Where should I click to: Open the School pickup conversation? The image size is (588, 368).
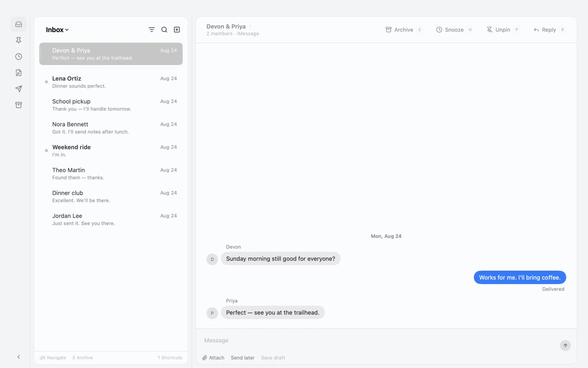(111, 105)
